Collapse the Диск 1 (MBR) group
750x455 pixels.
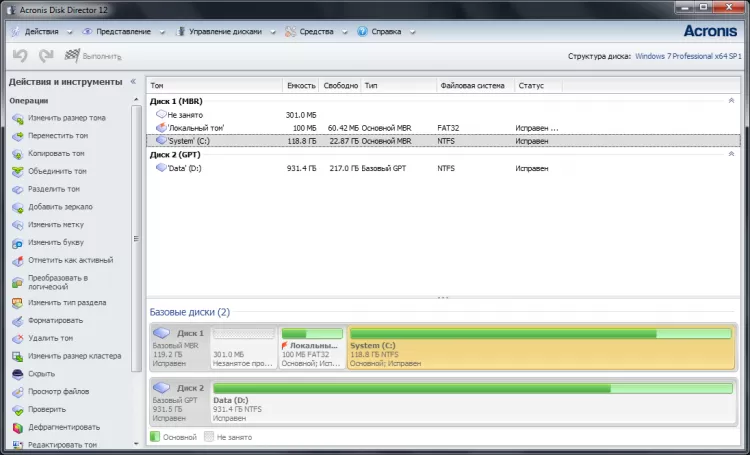pyautogui.click(x=731, y=100)
